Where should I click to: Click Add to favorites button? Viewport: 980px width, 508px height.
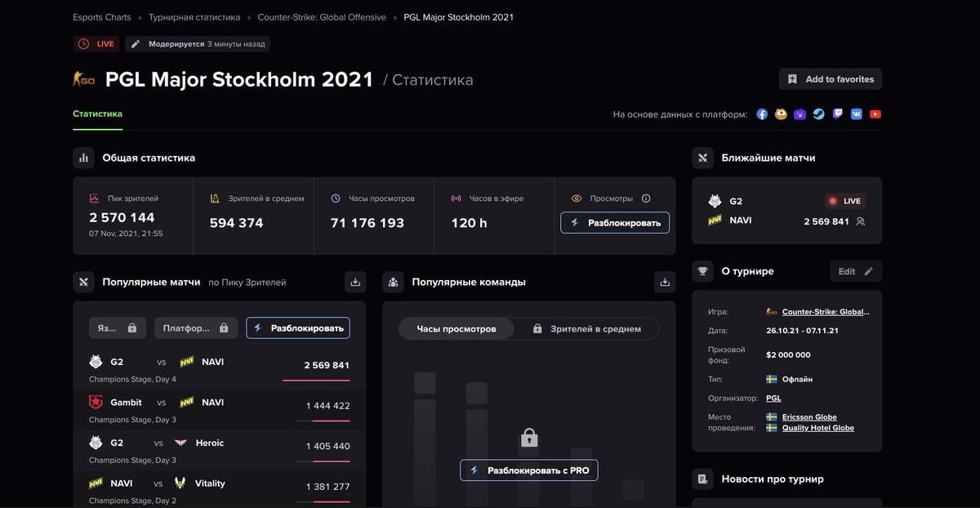pos(831,79)
